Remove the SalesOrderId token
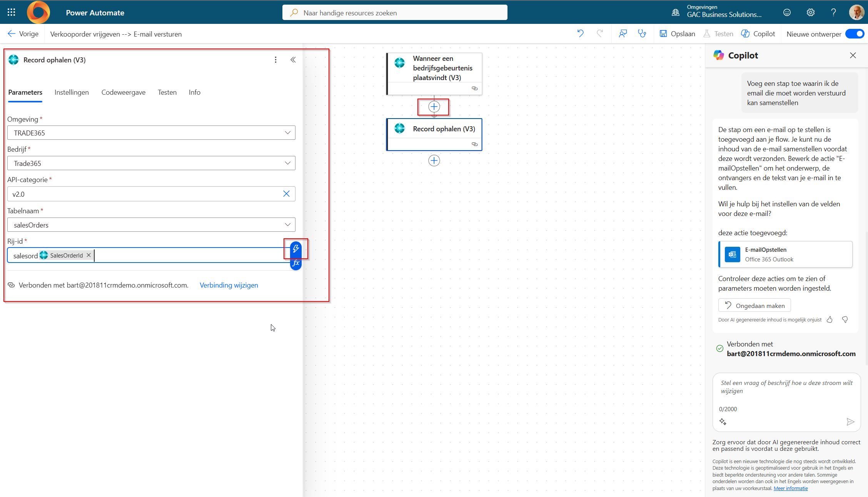The width and height of the screenshot is (868, 497). [89, 255]
